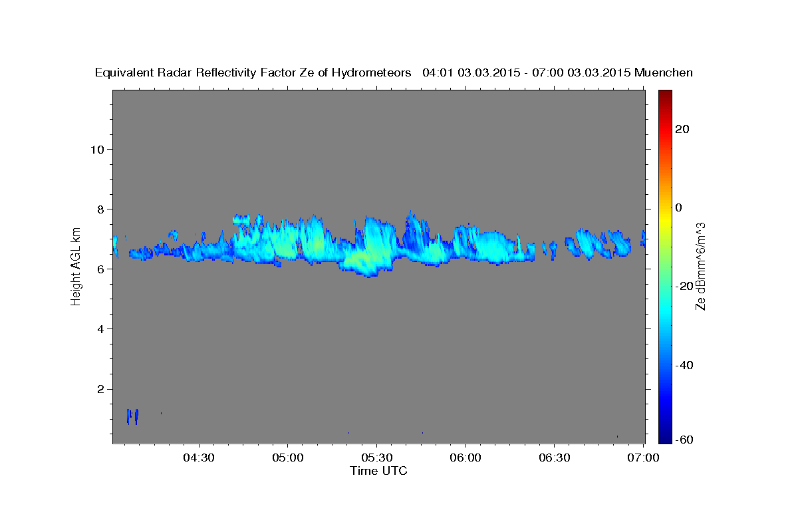This screenshot has height=532, width=798.
Task: Click the time axis label '05:30'
Action: (376, 458)
